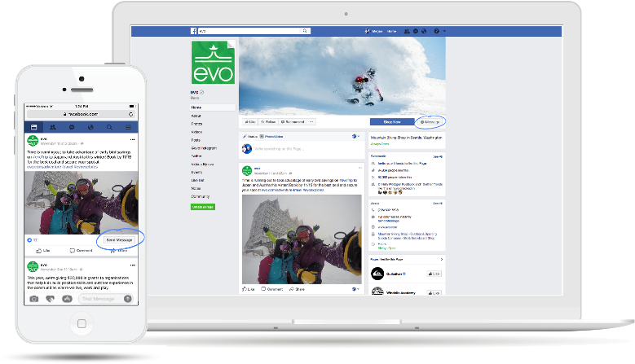Click the Quiksilver page logo
Image resolution: width=635 pixels, height=364 pixels.
377,274
